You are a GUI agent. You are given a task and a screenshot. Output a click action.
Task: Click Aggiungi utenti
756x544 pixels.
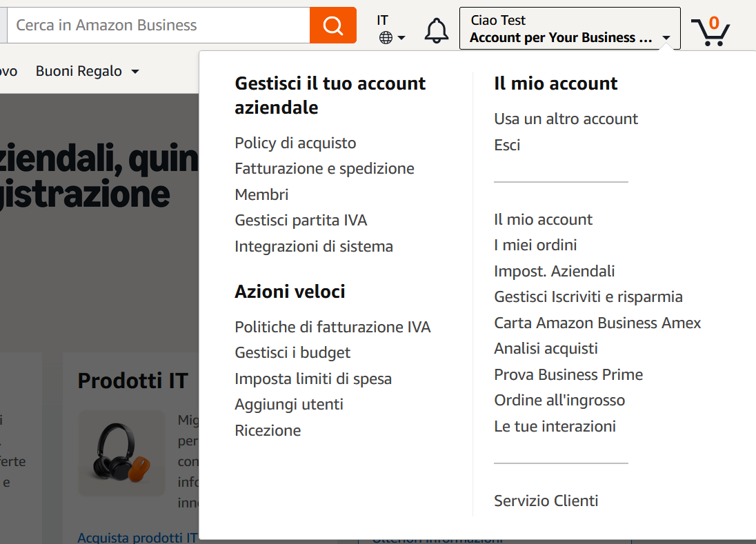[289, 404]
